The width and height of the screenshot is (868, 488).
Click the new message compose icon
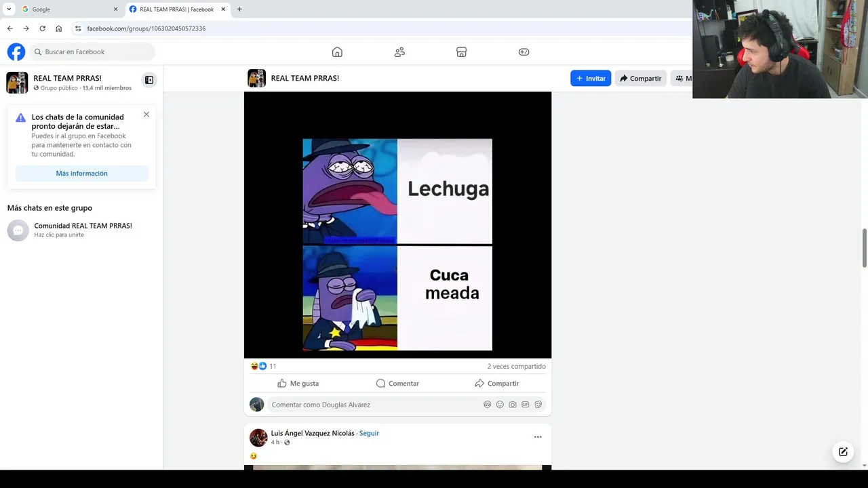point(843,452)
